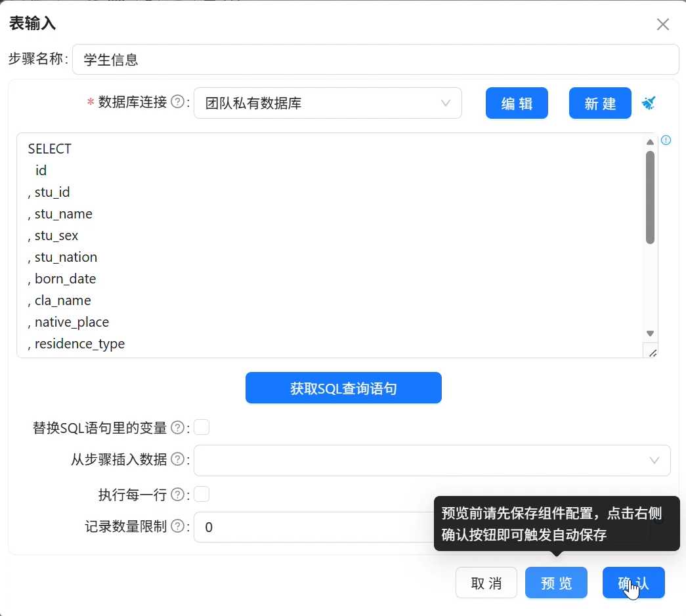The width and height of the screenshot is (686, 616).
Task: Click the SQL textarea resize handle
Action: click(653, 353)
